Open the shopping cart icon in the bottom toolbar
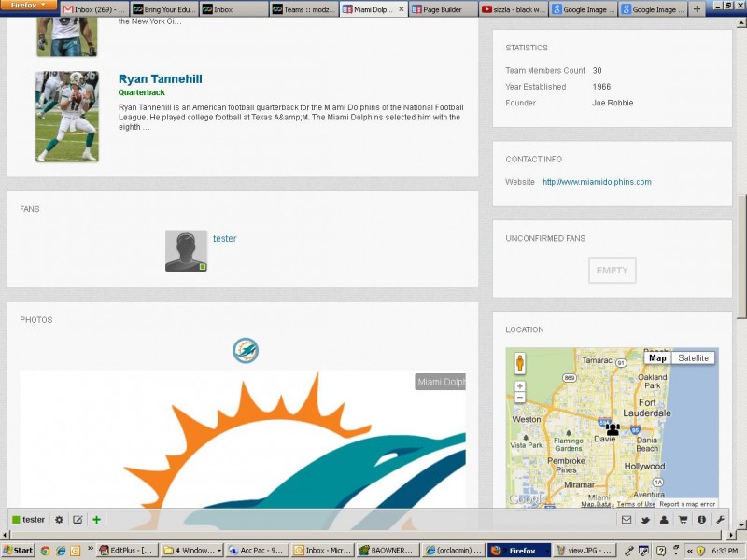Screen dimensions: 747x560 click(x=683, y=520)
